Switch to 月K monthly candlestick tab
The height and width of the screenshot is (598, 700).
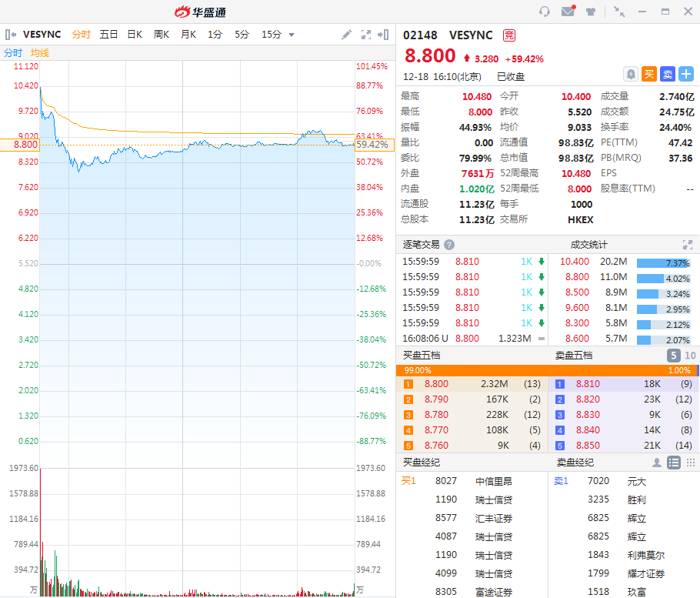[188, 35]
